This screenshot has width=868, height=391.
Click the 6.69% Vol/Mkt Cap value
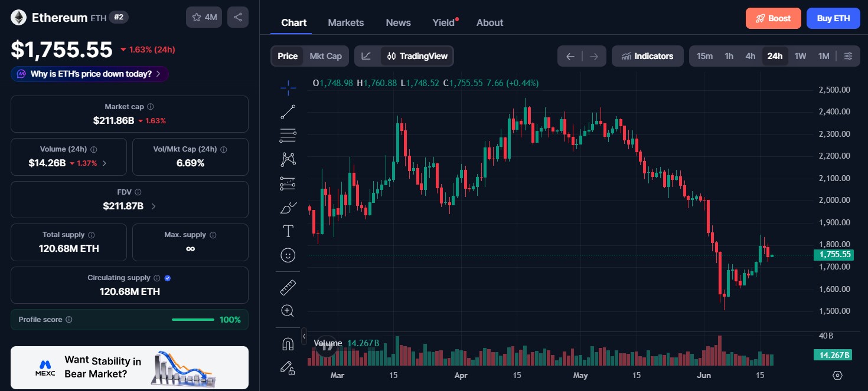[x=190, y=163]
